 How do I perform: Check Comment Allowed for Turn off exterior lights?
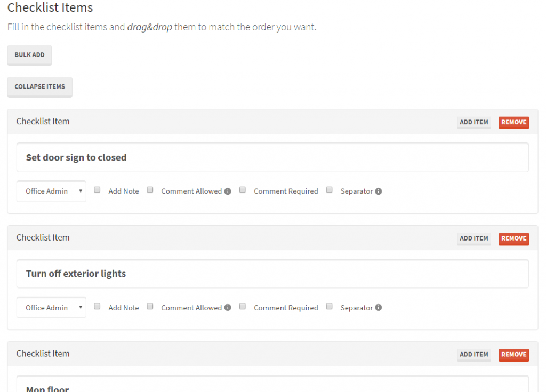[150, 306]
